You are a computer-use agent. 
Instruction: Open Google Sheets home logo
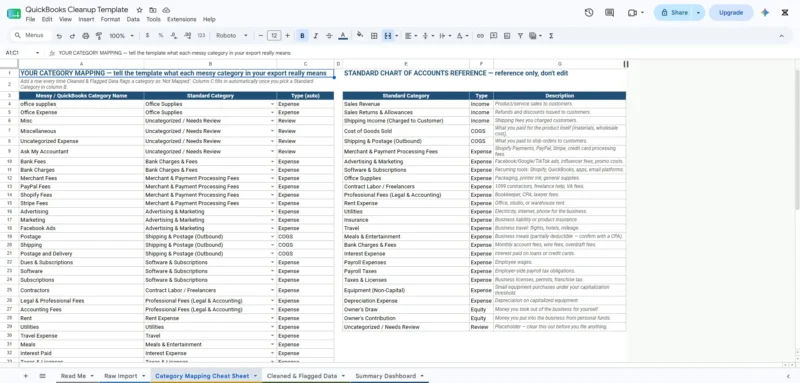pyautogui.click(x=14, y=13)
